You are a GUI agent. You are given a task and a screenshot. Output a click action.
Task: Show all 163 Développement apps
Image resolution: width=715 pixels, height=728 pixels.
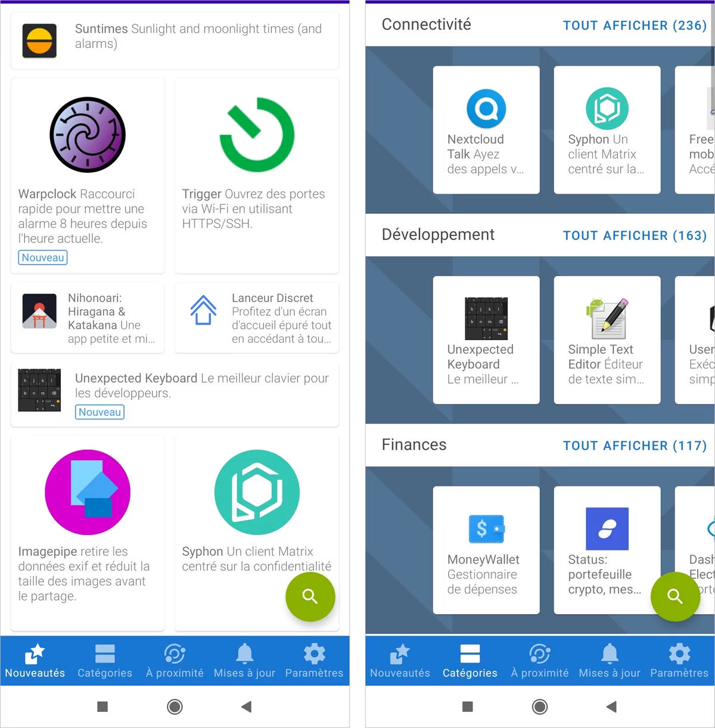[635, 236]
